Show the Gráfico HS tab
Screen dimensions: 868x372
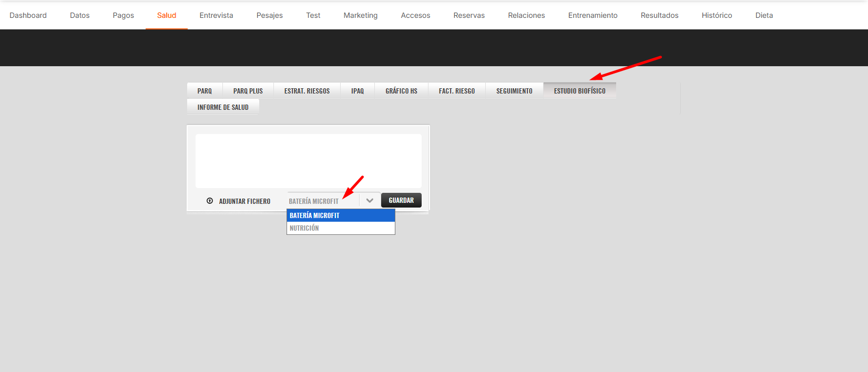click(x=401, y=91)
